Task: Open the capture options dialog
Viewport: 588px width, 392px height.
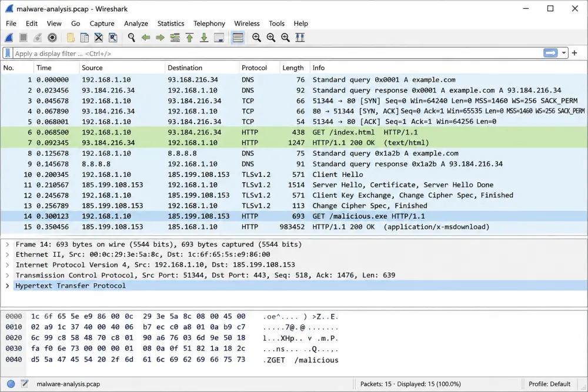Action: click(52, 38)
